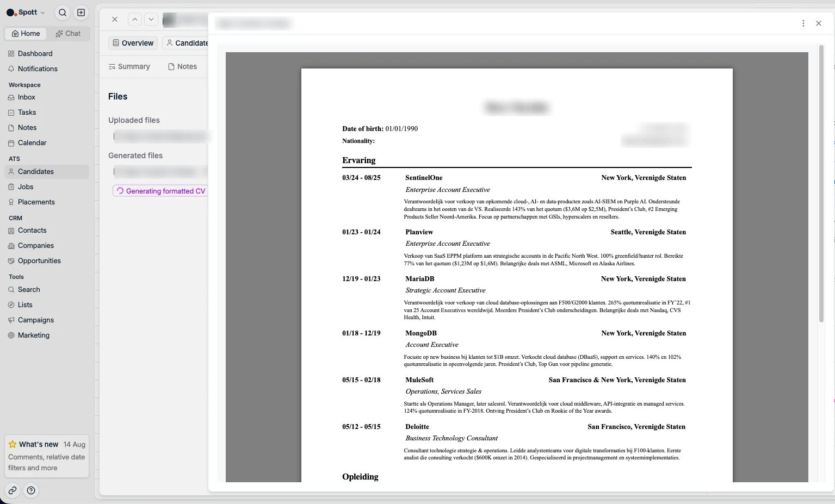
Task: Click the Planview company name in the CV
Action: point(419,232)
